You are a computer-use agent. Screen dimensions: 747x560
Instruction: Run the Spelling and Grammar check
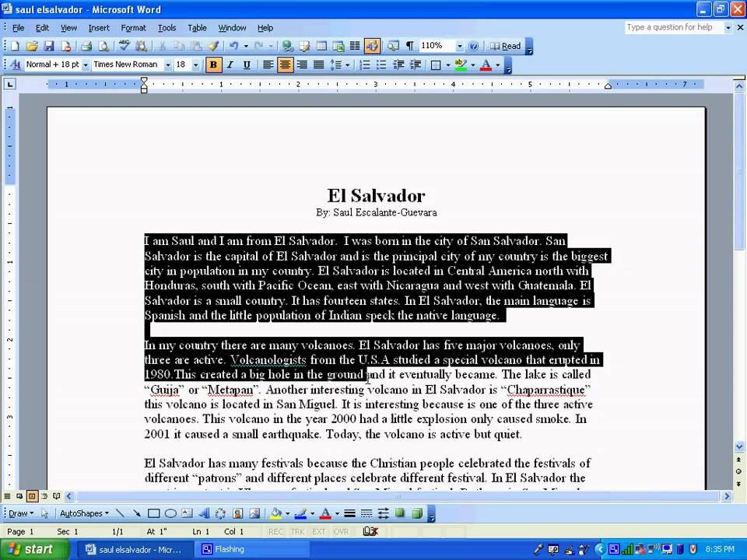tap(124, 46)
